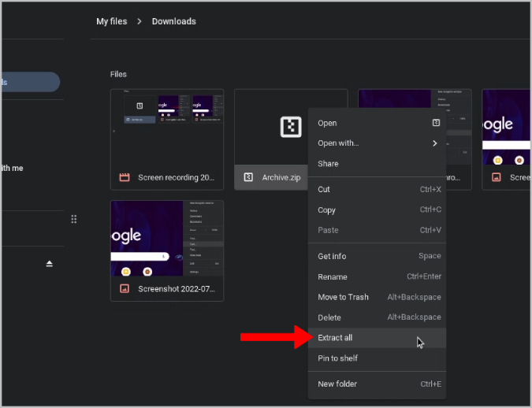This screenshot has width=532, height=408.
Task: Select the Files section heading
Action: point(118,74)
